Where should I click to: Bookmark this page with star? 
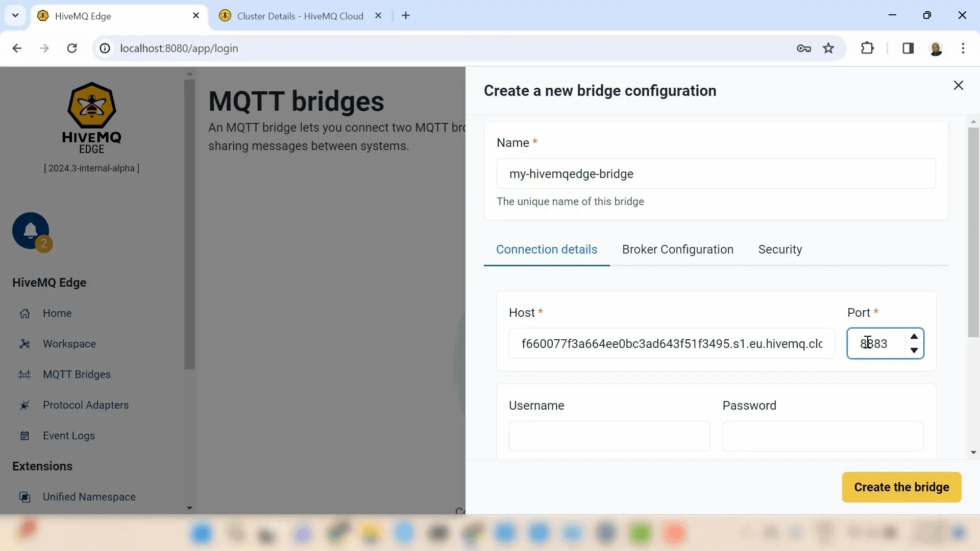click(828, 48)
